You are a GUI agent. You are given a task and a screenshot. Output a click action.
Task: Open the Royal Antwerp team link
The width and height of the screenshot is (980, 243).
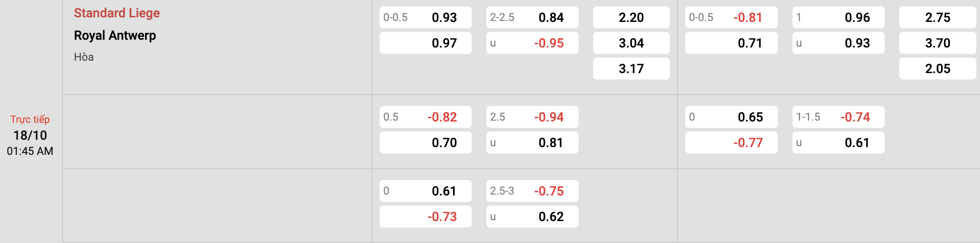click(115, 36)
